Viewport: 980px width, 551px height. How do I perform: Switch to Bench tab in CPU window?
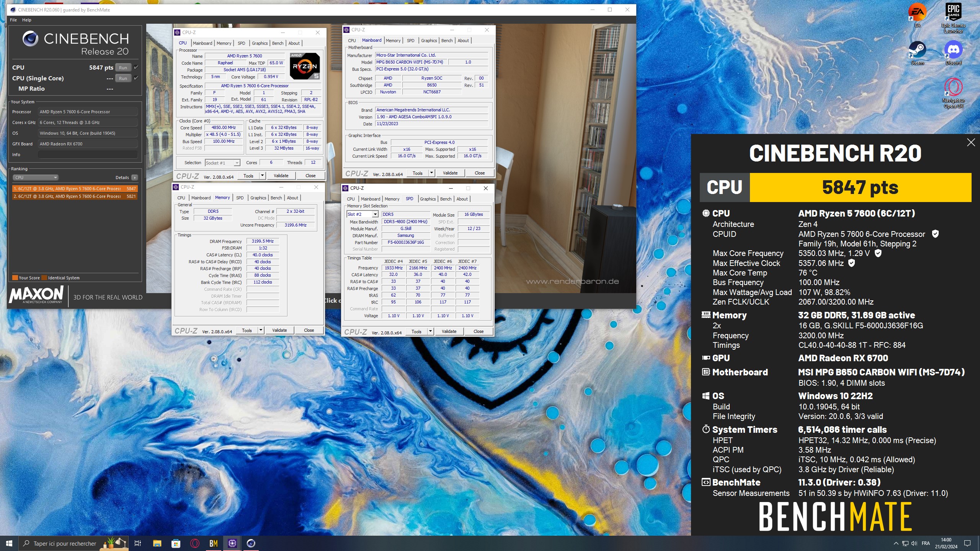pos(278,43)
